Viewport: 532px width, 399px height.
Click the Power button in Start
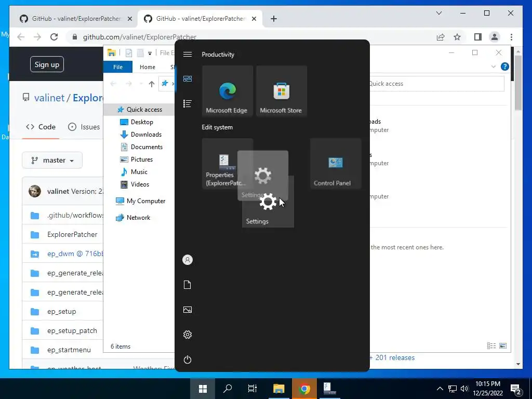coord(187,360)
